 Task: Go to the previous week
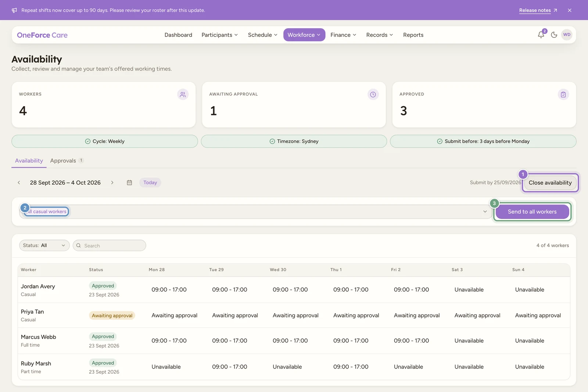point(19,183)
